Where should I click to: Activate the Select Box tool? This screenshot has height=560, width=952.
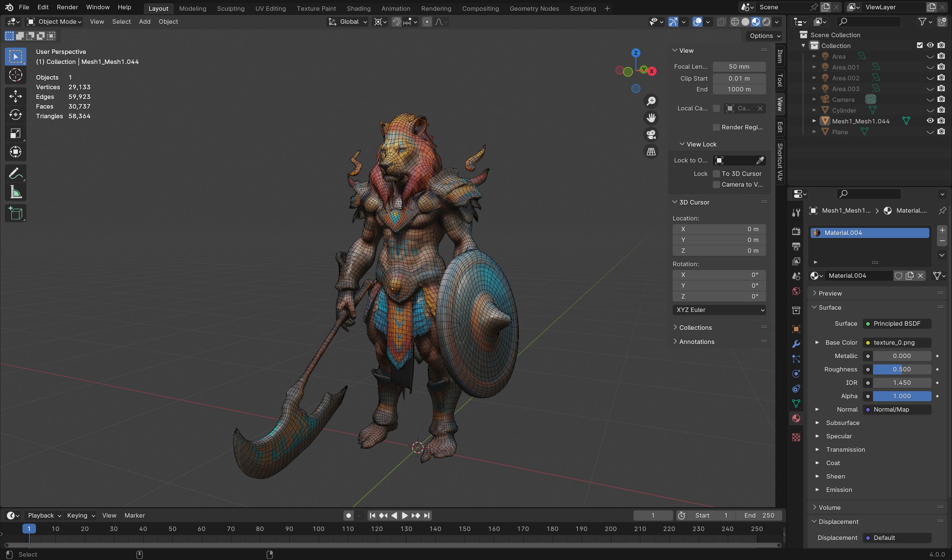pyautogui.click(x=16, y=57)
